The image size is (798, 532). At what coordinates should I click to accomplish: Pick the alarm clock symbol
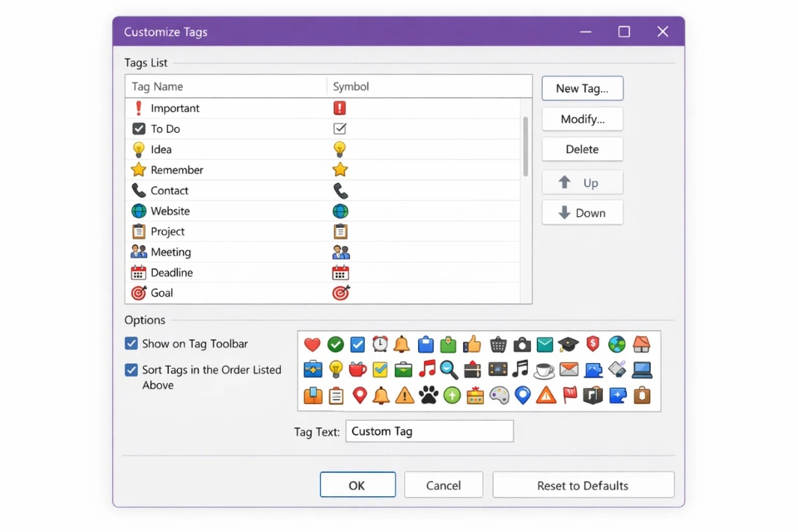[379, 344]
